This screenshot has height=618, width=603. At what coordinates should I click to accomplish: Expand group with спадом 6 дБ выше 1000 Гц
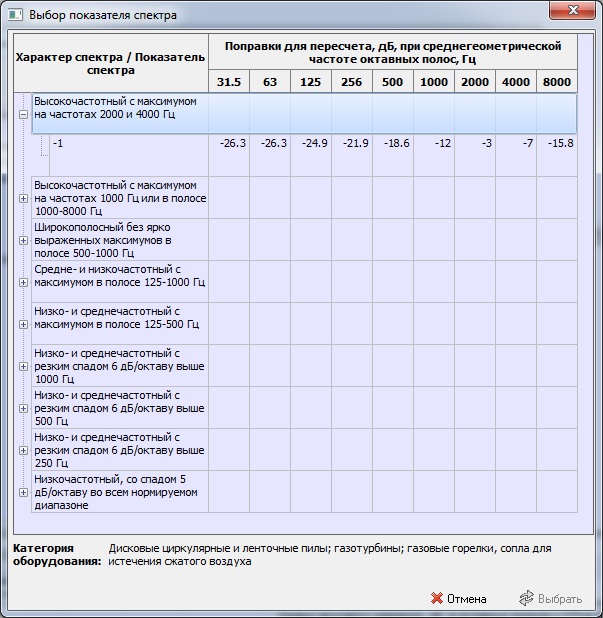click(x=23, y=366)
